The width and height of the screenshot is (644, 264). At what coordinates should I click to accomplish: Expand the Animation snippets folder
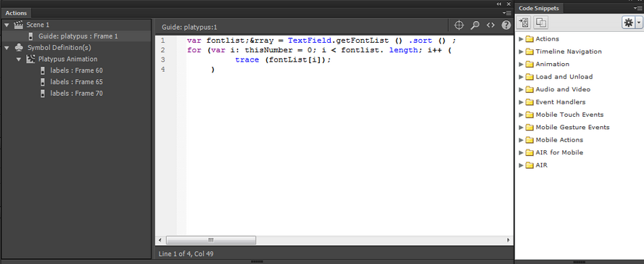[521, 65]
